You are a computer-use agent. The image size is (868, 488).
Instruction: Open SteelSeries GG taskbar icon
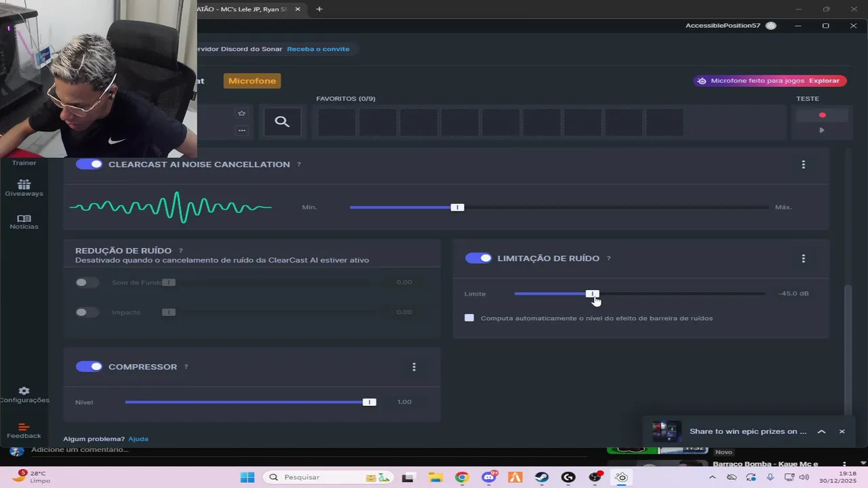click(622, 477)
